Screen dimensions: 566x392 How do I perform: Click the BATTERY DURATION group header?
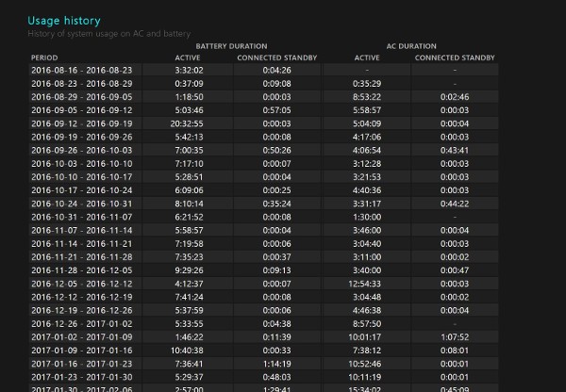click(231, 45)
